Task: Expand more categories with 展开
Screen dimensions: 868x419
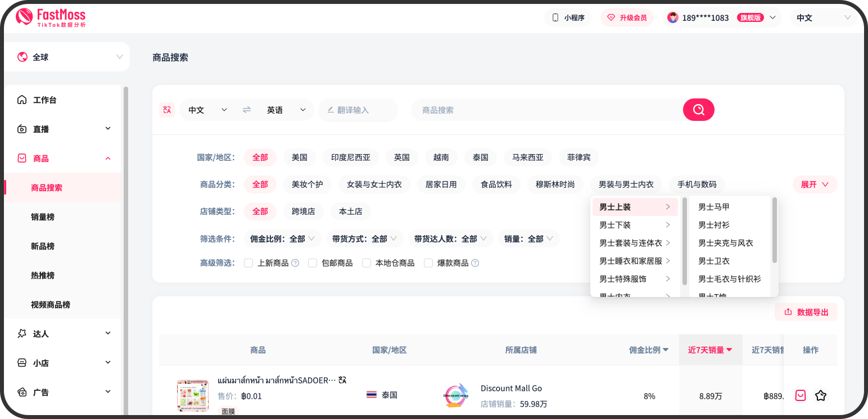Action: [815, 184]
